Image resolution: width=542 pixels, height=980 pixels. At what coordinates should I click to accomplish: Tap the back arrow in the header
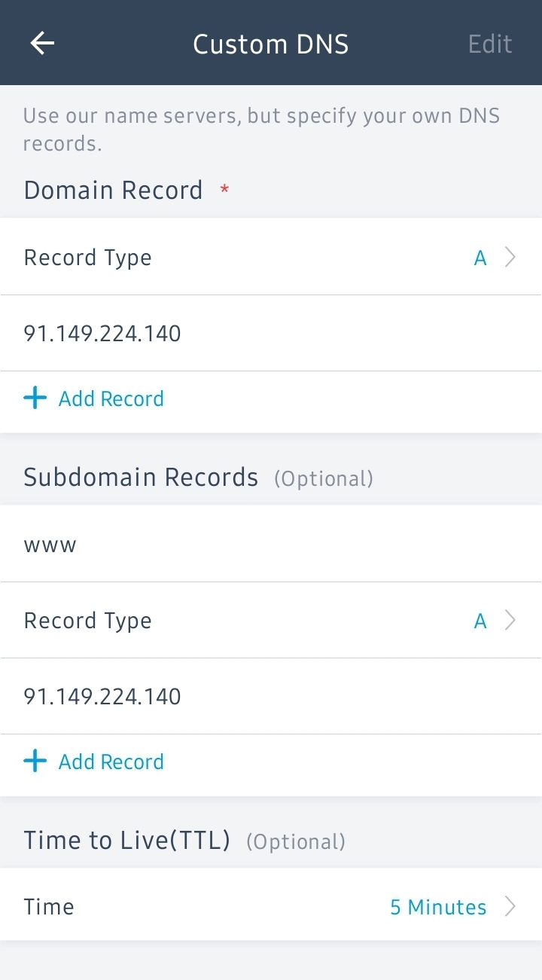click(x=42, y=44)
